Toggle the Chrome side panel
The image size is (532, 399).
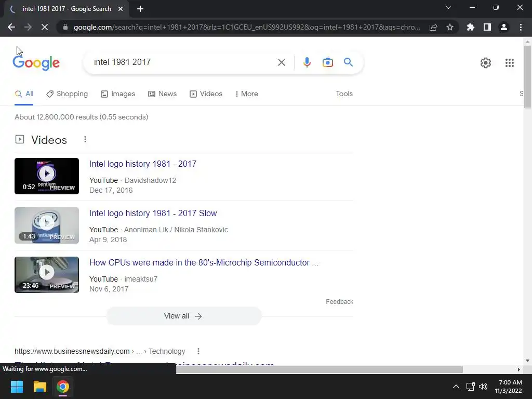(x=487, y=27)
